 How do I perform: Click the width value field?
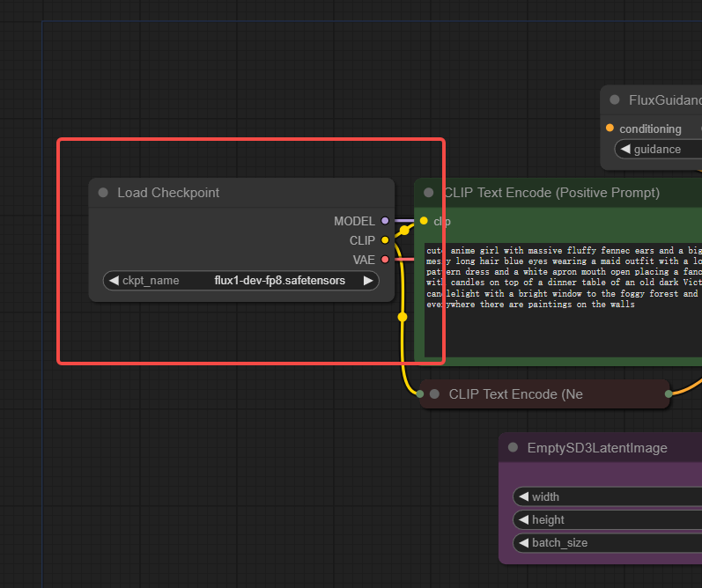(x=608, y=496)
